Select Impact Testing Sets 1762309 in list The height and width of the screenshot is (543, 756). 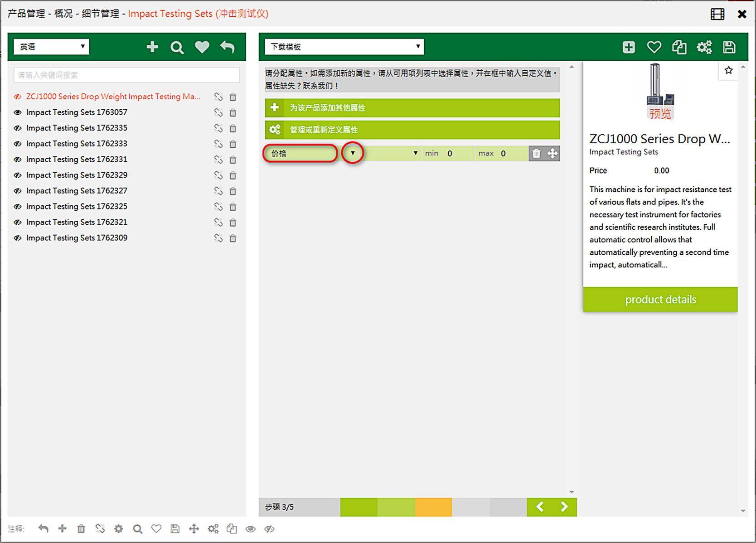coord(77,238)
